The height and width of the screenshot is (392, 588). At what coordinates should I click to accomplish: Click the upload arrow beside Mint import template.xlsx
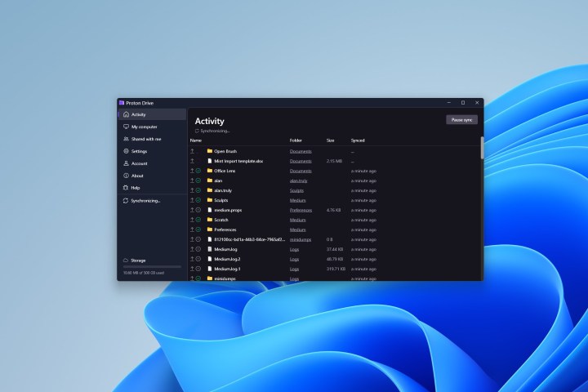193,161
